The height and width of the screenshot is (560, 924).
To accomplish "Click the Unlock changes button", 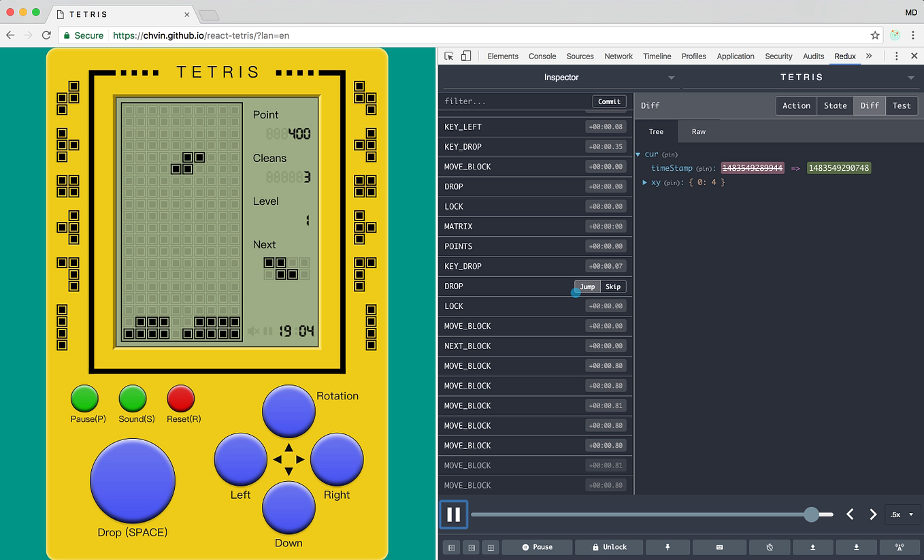I will pos(609,547).
